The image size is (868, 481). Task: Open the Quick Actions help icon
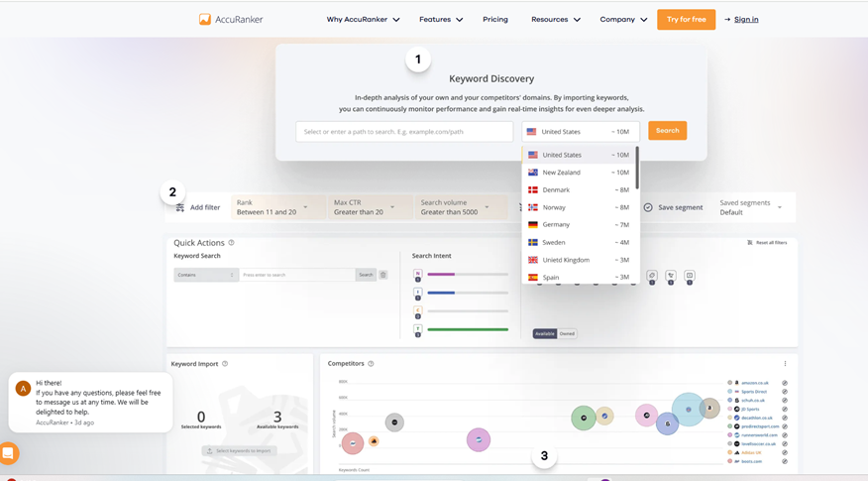click(x=232, y=242)
